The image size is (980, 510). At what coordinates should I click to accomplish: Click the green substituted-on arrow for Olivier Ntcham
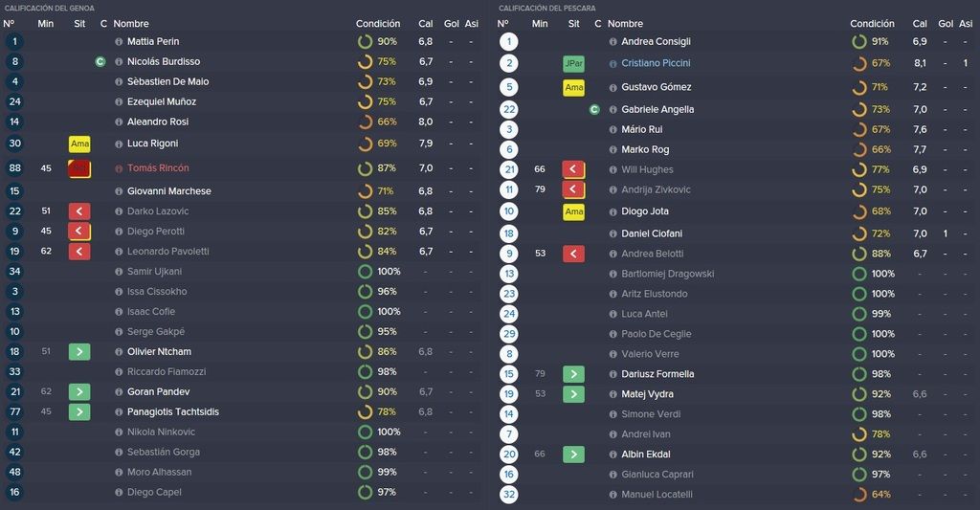[79, 352]
